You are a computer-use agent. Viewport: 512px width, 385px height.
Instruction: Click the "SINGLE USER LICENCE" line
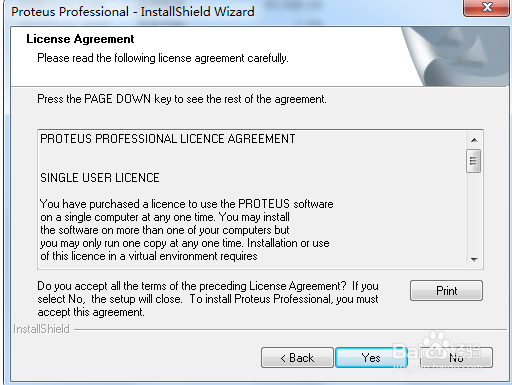(100, 178)
